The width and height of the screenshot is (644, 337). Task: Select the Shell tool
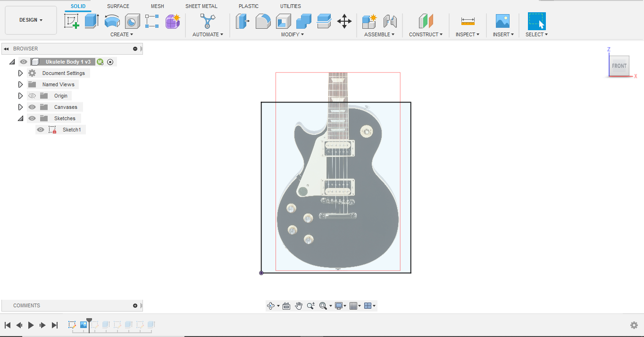tap(283, 21)
